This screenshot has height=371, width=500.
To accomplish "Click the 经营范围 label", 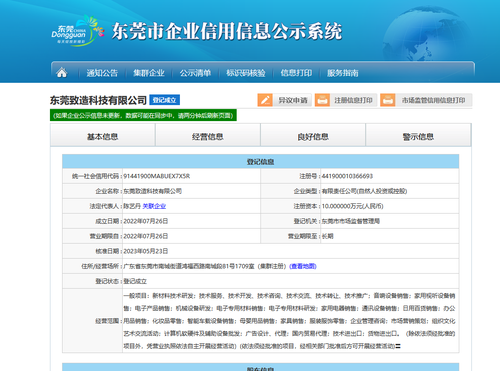I will click(107, 321).
